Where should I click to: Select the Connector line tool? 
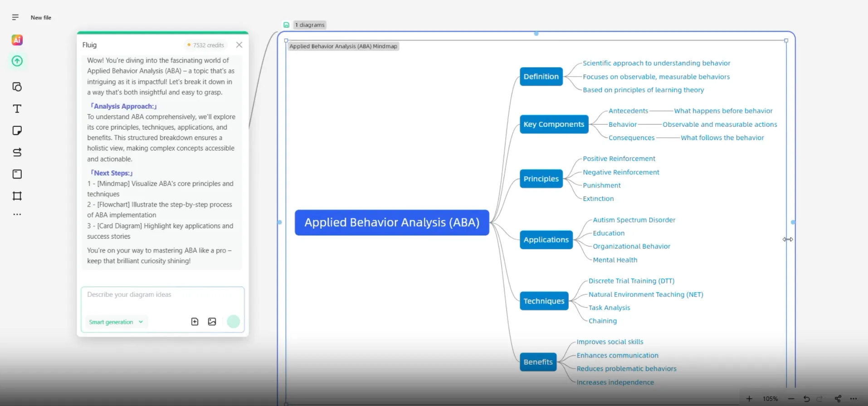17,152
